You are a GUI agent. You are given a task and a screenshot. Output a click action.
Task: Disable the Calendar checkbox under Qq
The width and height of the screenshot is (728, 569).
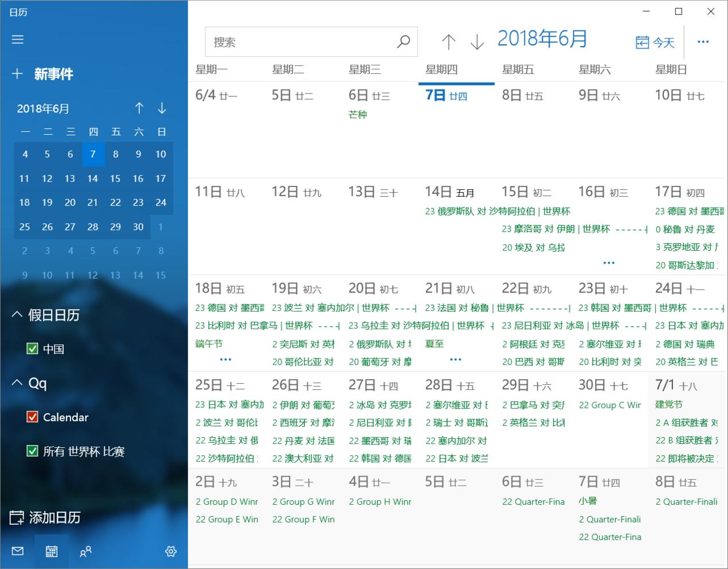click(33, 417)
